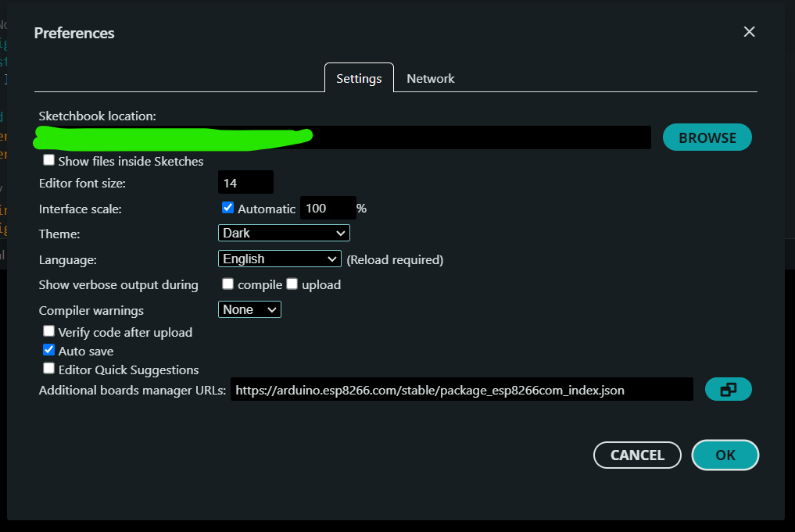795x532 pixels.
Task: Click the interface scale percent field
Action: [x=328, y=208]
